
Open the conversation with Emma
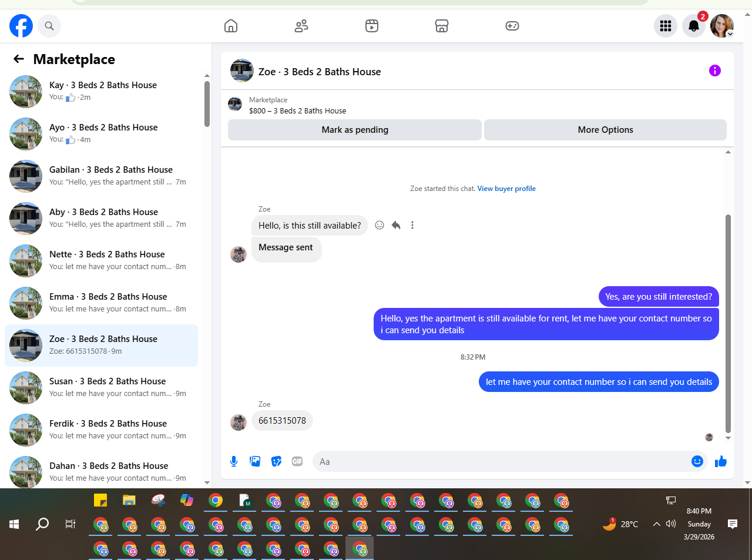[101, 303]
